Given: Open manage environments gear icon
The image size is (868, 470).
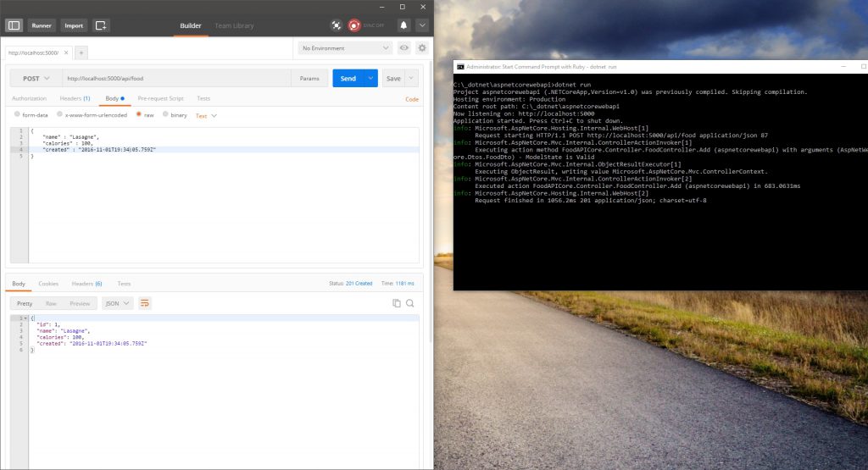Looking at the screenshot, I should (x=422, y=48).
